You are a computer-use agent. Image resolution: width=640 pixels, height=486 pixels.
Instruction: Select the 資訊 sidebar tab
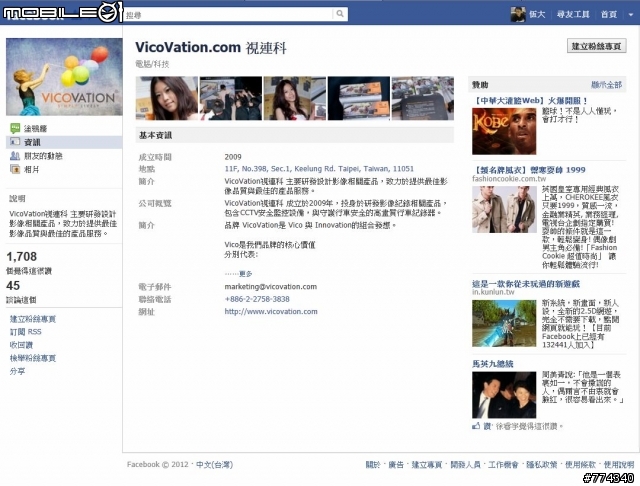pyautogui.click(x=64, y=142)
